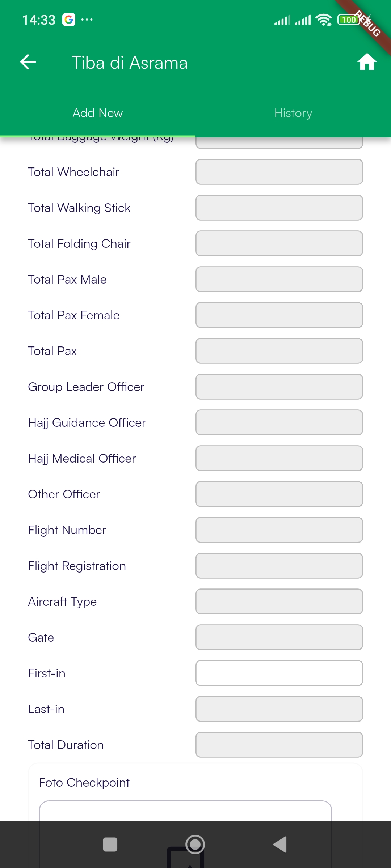Screen dimensions: 391x868
Task: Select the Total Pax Female field
Action: [279, 315]
